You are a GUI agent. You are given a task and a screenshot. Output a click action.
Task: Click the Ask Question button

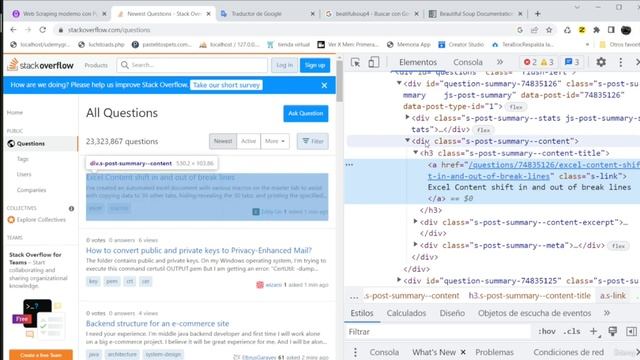[x=306, y=113]
